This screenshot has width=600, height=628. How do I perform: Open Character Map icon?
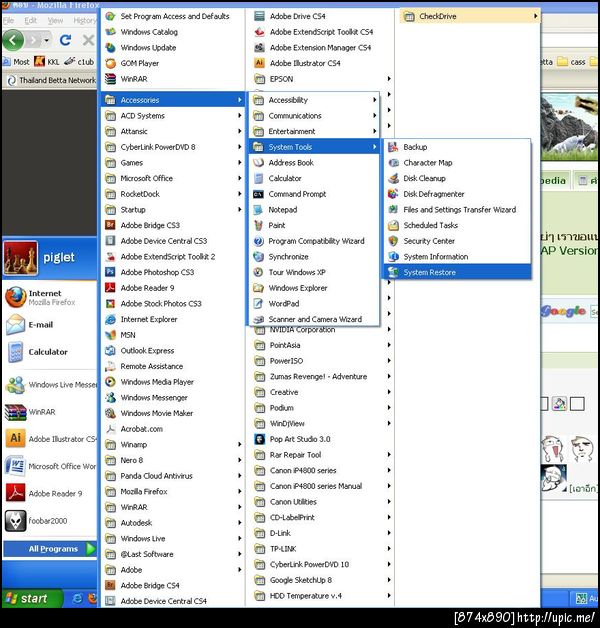(x=393, y=163)
